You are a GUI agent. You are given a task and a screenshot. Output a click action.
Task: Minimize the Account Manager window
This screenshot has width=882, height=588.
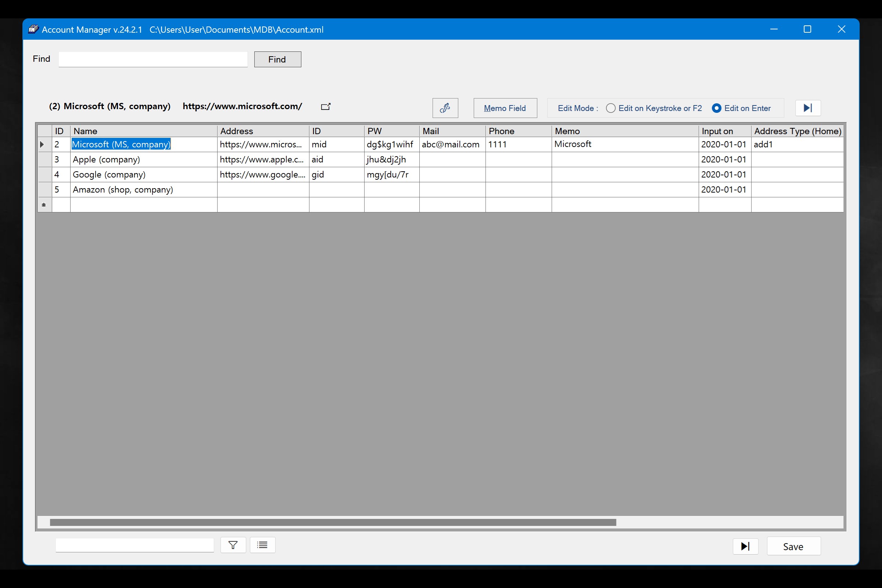pyautogui.click(x=774, y=29)
